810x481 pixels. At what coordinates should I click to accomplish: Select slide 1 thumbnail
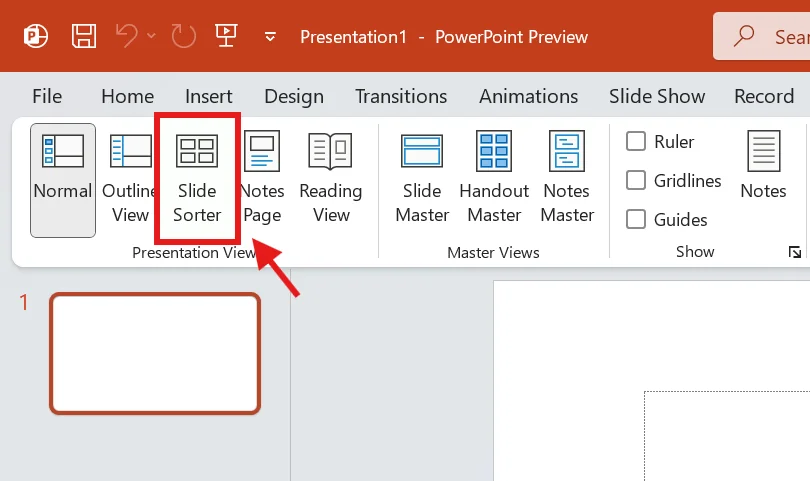tap(155, 353)
